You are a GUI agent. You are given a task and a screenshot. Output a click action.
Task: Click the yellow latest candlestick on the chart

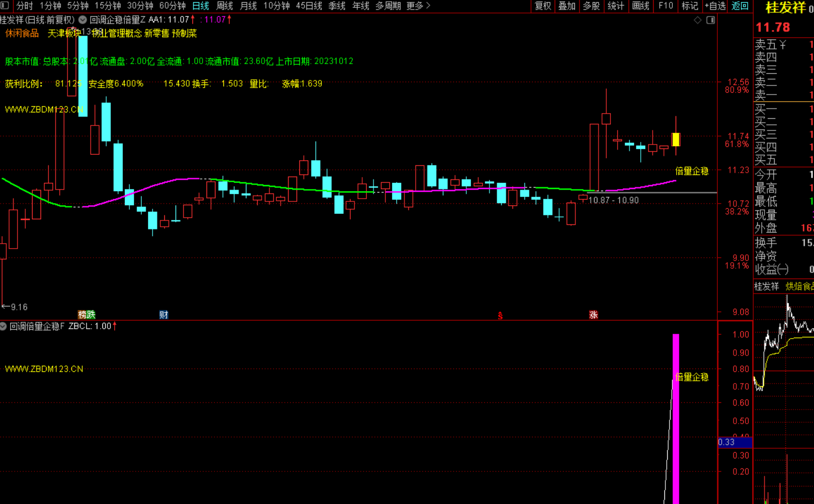click(x=676, y=139)
